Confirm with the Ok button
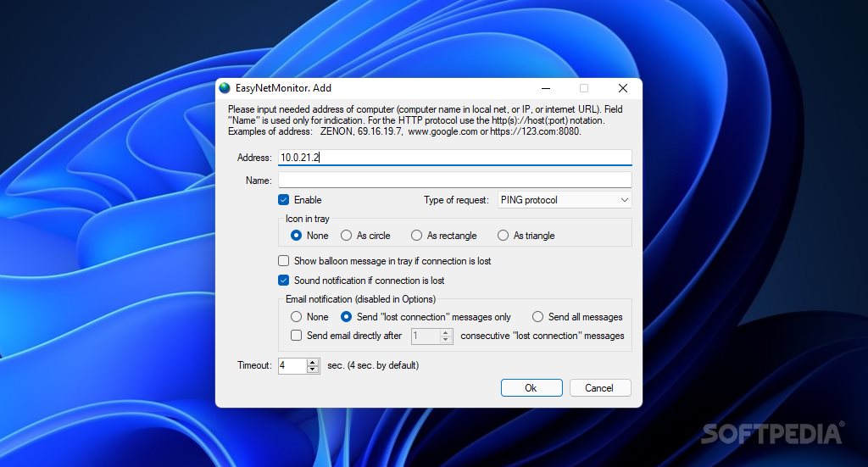The height and width of the screenshot is (467, 868). click(x=531, y=388)
